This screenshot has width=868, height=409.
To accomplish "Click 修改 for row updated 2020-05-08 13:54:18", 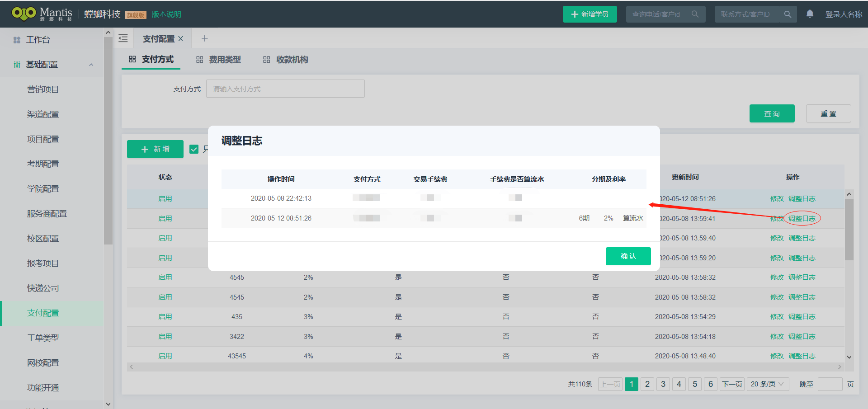I will (x=777, y=337).
